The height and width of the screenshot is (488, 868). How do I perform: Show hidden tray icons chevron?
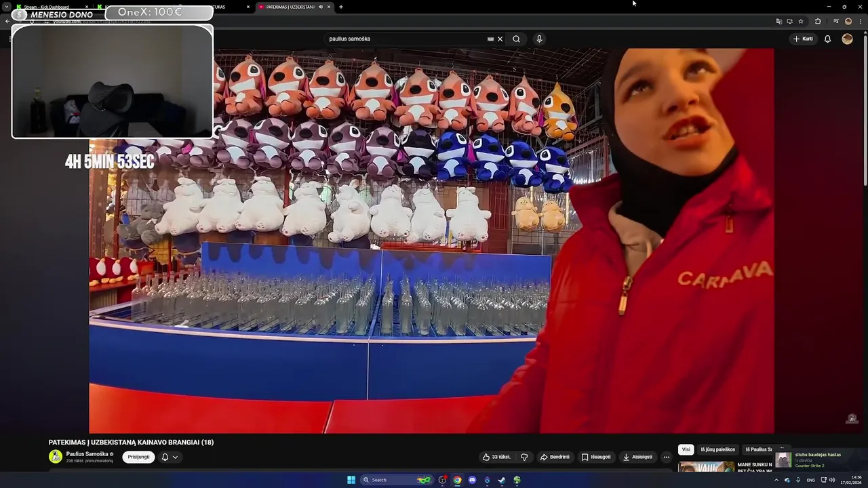point(776,480)
